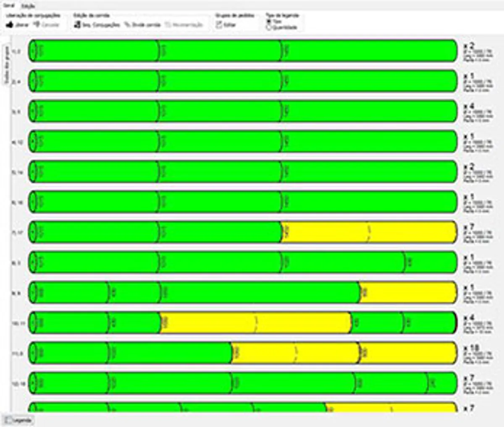Screen dimensions: 504x427
Task: Switch to the Edição tab
Action: tap(28, 6)
